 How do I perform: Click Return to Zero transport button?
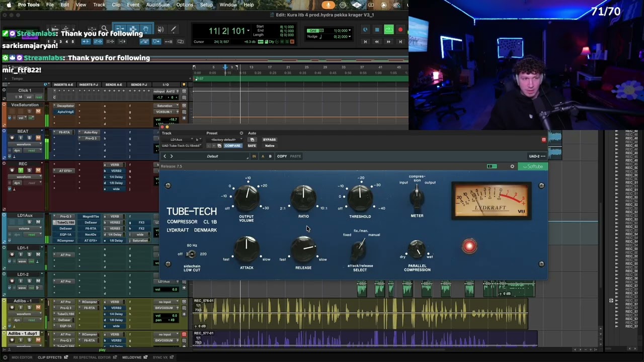[365, 42]
